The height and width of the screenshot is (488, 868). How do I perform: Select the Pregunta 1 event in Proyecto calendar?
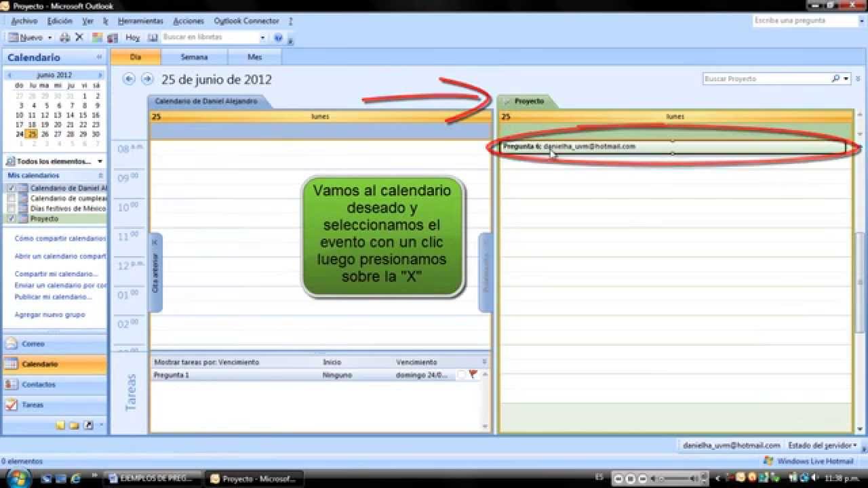(673, 147)
